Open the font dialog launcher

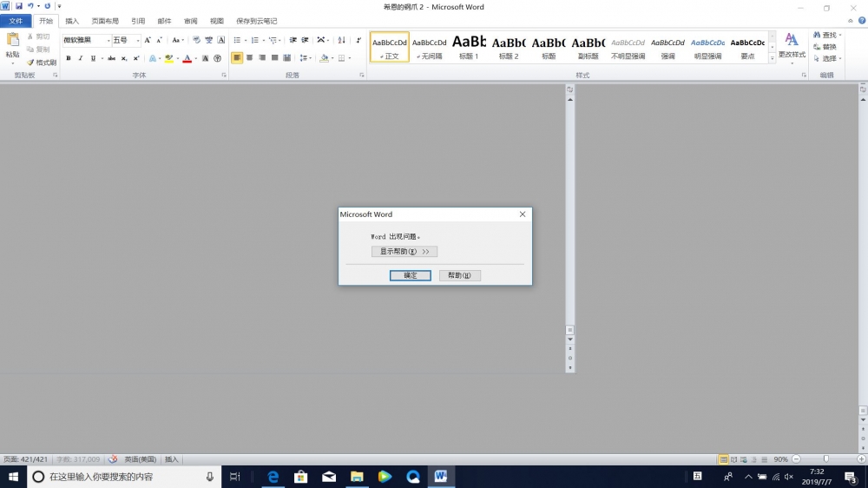coord(224,75)
